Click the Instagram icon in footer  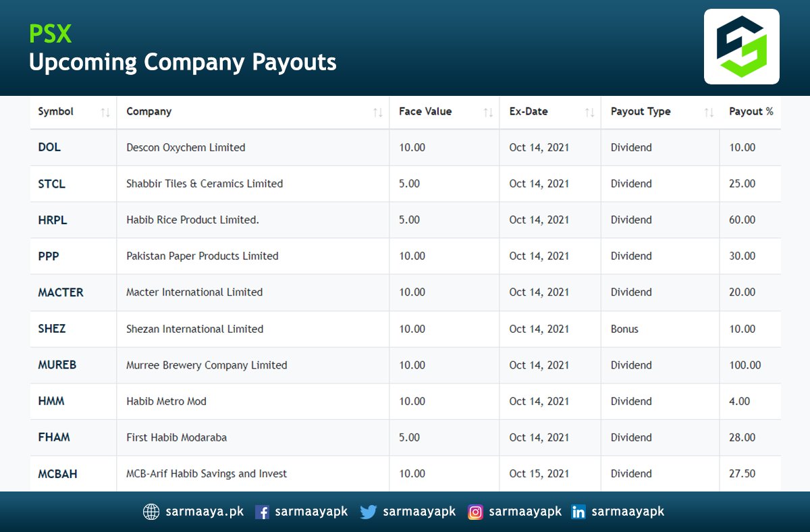476,512
